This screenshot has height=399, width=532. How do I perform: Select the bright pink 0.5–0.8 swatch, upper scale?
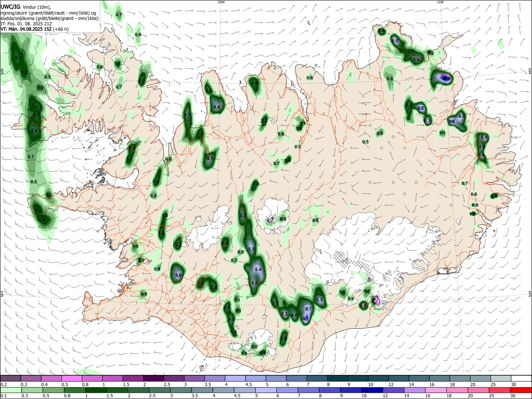point(71,379)
